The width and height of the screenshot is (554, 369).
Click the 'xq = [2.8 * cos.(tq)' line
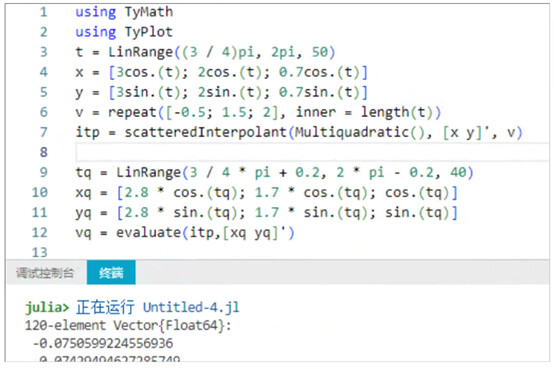coord(266,193)
